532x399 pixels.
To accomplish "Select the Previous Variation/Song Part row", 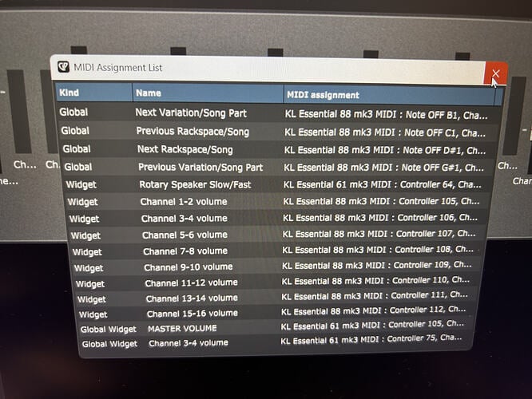I will pyautogui.click(x=279, y=167).
